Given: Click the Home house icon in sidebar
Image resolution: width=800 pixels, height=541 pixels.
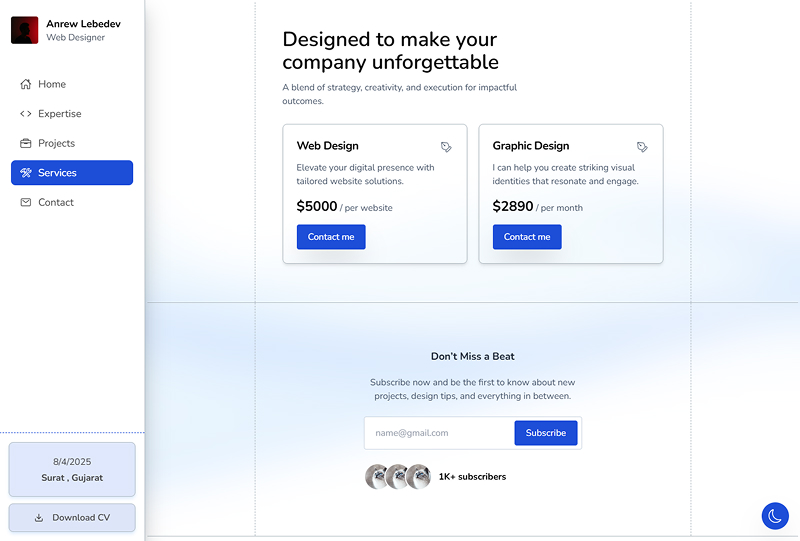Looking at the screenshot, I should pos(26,84).
